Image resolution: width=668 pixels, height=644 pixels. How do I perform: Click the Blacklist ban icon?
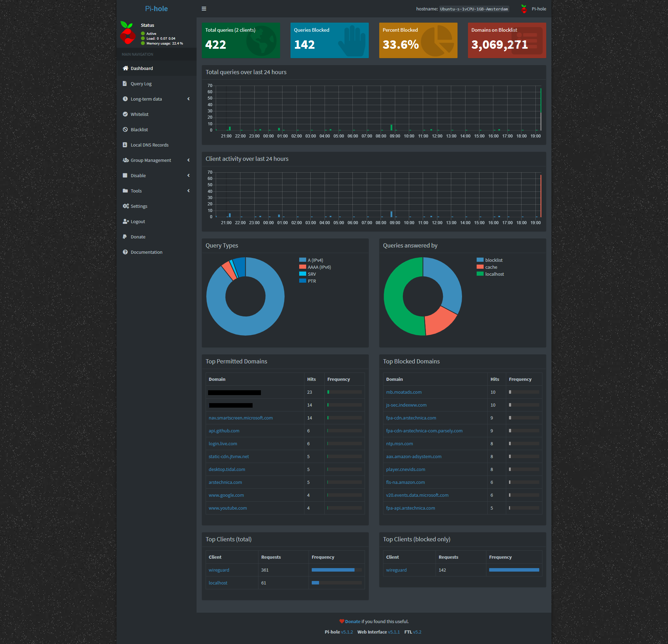125,129
